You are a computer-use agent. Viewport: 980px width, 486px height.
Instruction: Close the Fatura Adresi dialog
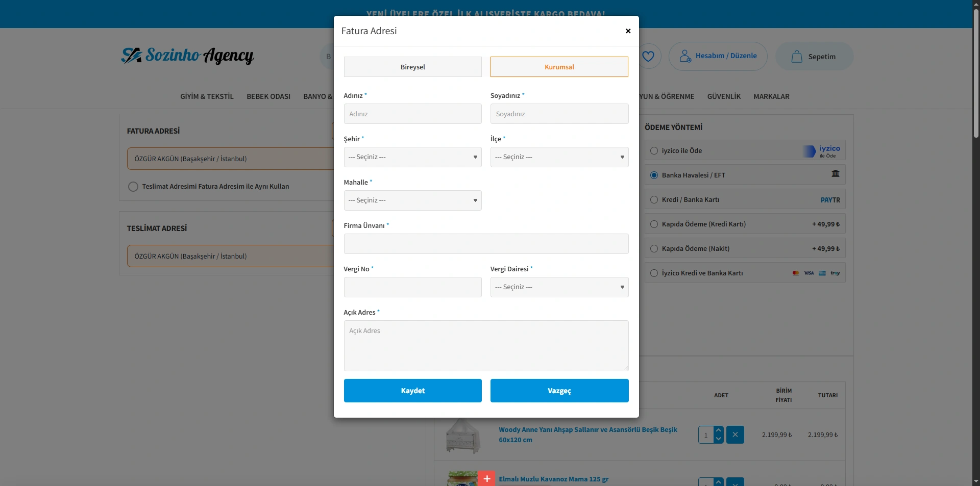pos(628,31)
